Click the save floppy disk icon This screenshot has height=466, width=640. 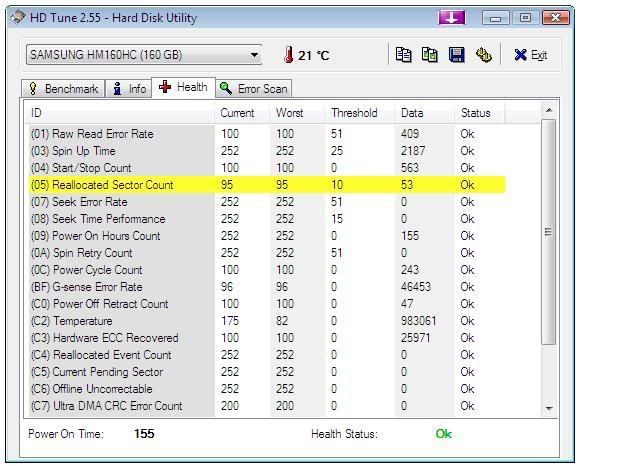pos(456,55)
